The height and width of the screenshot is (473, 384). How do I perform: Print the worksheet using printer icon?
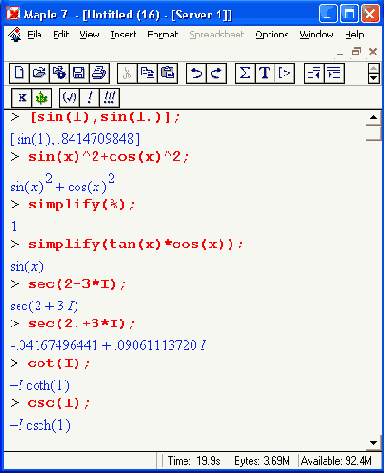coord(99,73)
